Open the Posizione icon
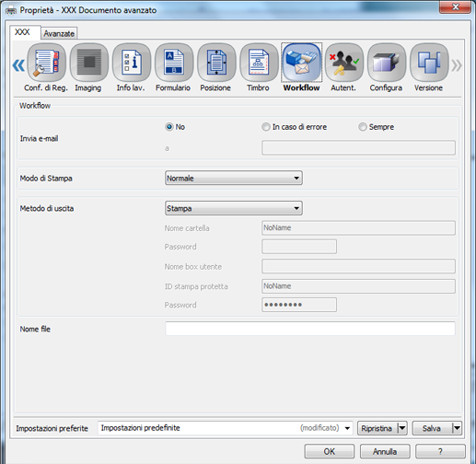 pyautogui.click(x=216, y=63)
